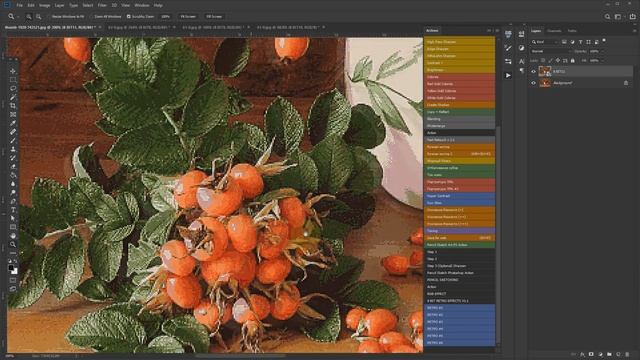Open the Paragraph panel icon in the dock

pyautogui.click(x=521, y=71)
